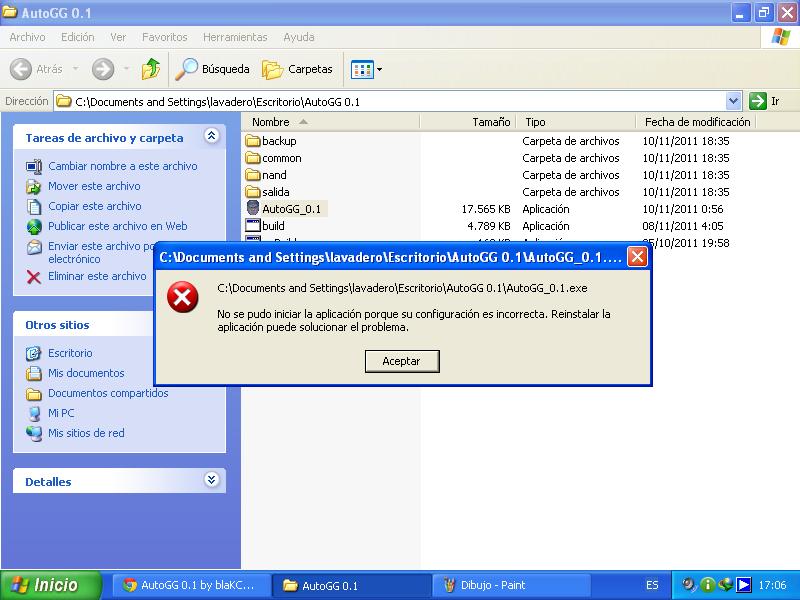Select the backup folder icon

tap(253, 141)
